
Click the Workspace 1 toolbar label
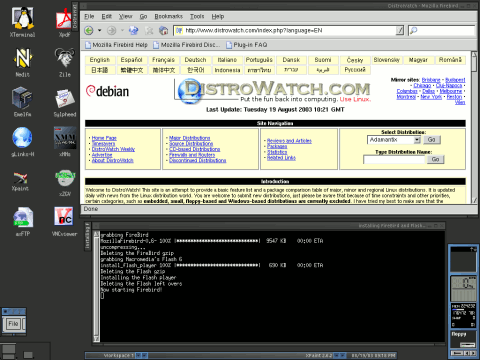119,356
